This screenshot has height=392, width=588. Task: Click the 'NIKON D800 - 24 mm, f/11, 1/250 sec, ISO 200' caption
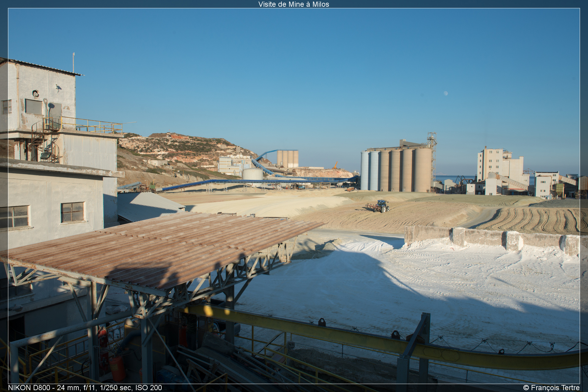[85, 388]
